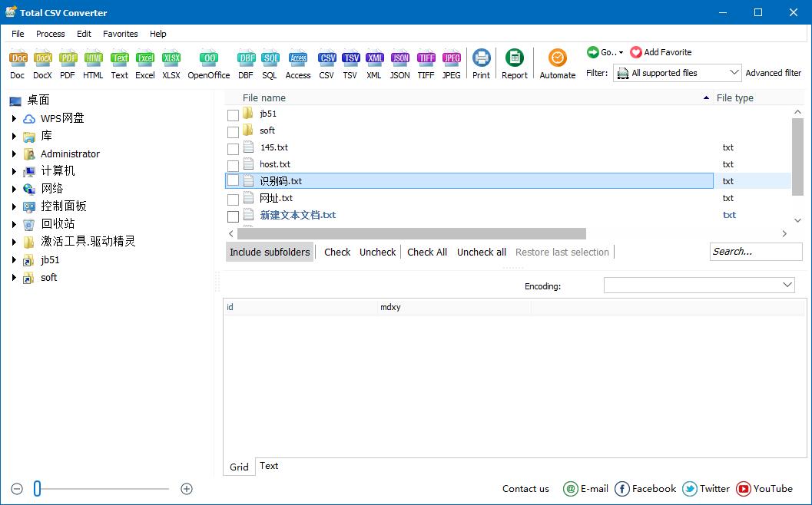Choose the SQL export icon
812x505 pixels.
coord(270,58)
